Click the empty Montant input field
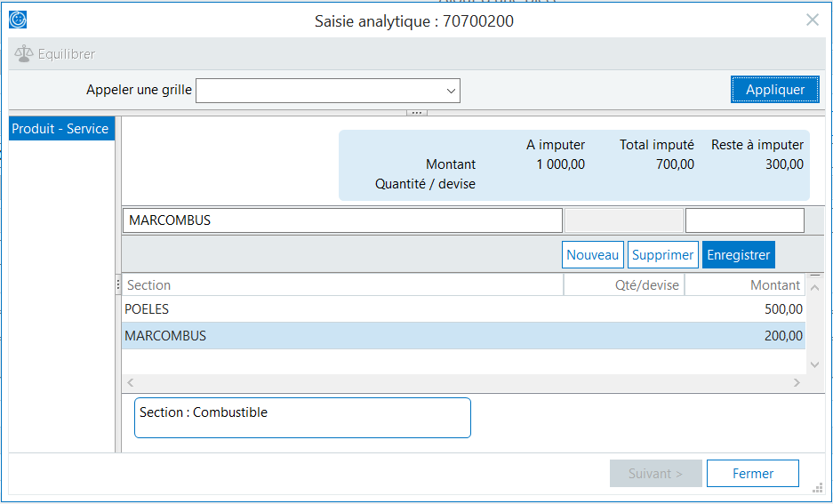This screenshot has width=833, height=504. pyautogui.click(x=744, y=220)
